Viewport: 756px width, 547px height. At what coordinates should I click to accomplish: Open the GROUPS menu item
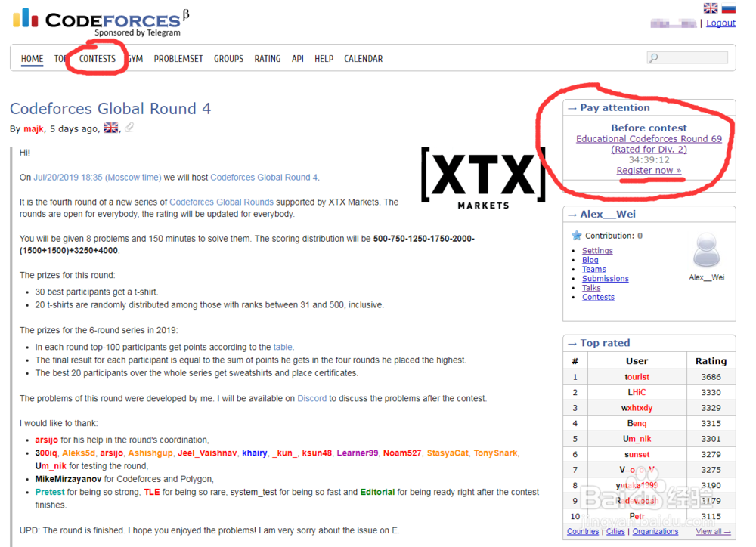[x=228, y=59]
